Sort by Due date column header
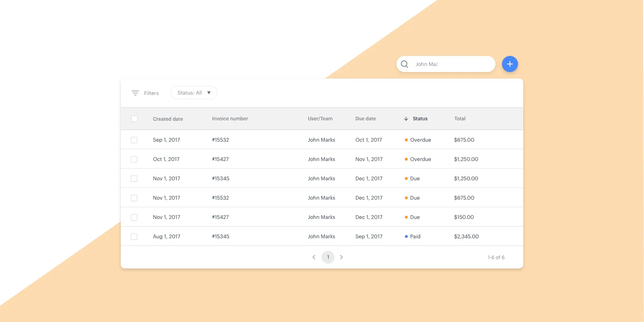Screen dimensions: 644x322 click(x=365, y=119)
